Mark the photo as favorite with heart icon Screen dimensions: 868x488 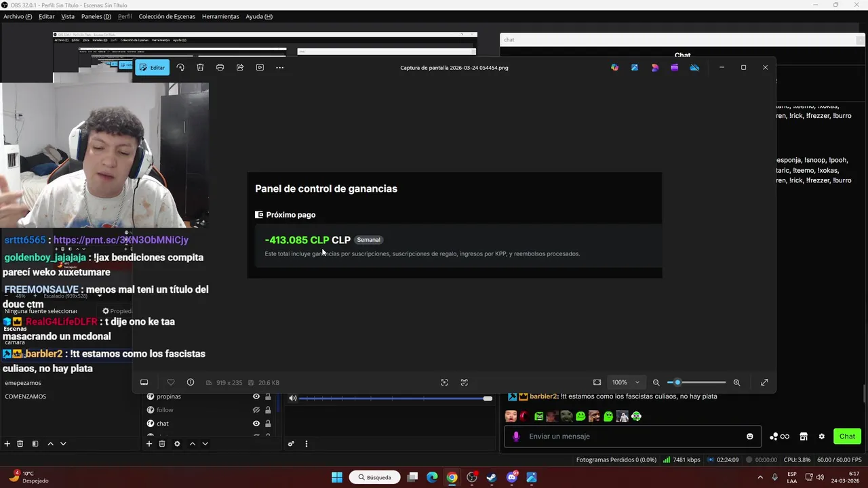click(x=170, y=382)
